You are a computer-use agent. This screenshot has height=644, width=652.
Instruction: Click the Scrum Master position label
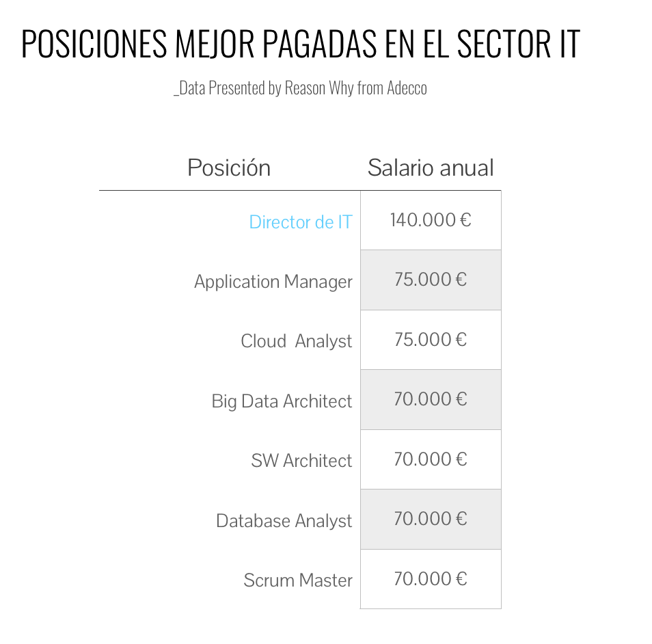[x=298, y=580]
